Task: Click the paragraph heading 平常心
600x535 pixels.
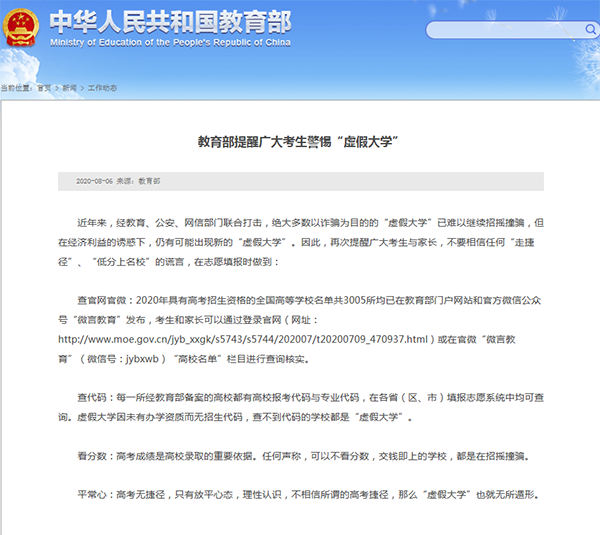Action: [92, 495]
